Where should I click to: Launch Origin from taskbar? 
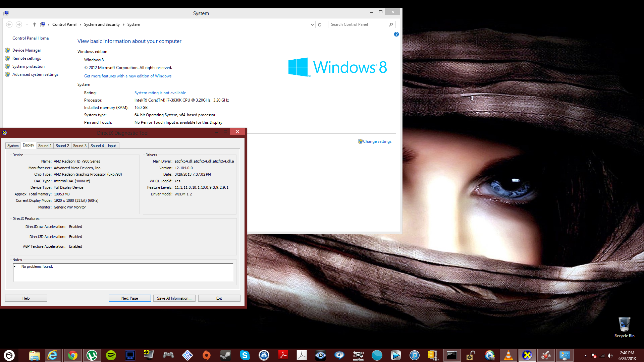(207, 355)
